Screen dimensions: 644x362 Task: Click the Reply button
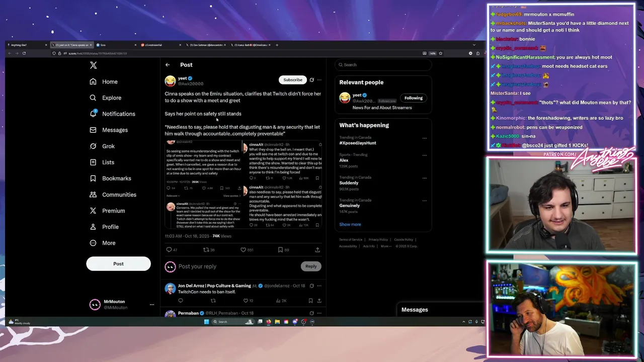311,266
